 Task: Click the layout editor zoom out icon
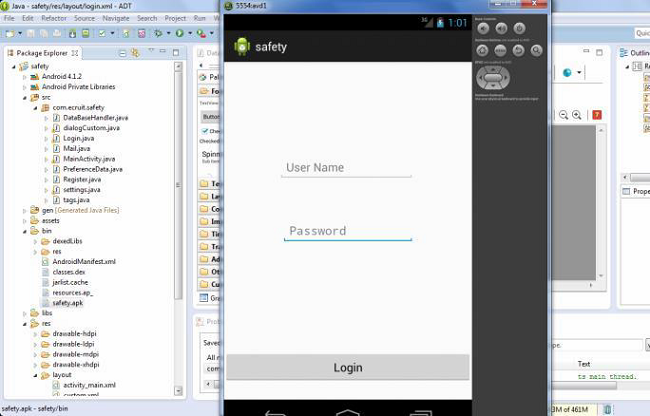point(564,115)
